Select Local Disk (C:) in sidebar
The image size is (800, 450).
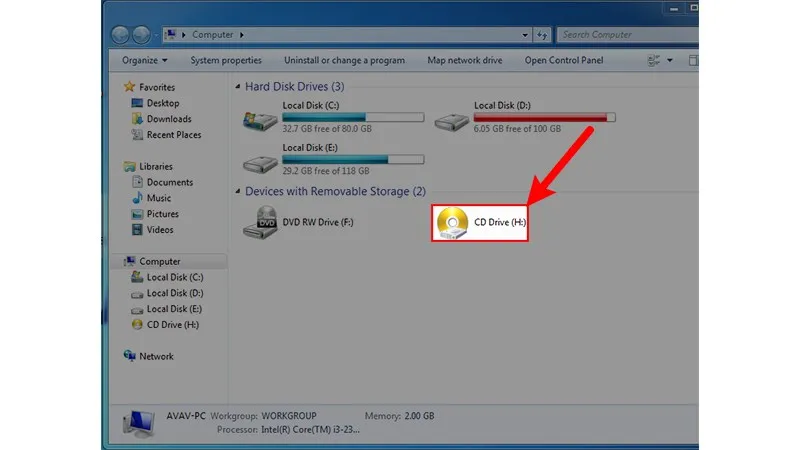click(174, 277)
